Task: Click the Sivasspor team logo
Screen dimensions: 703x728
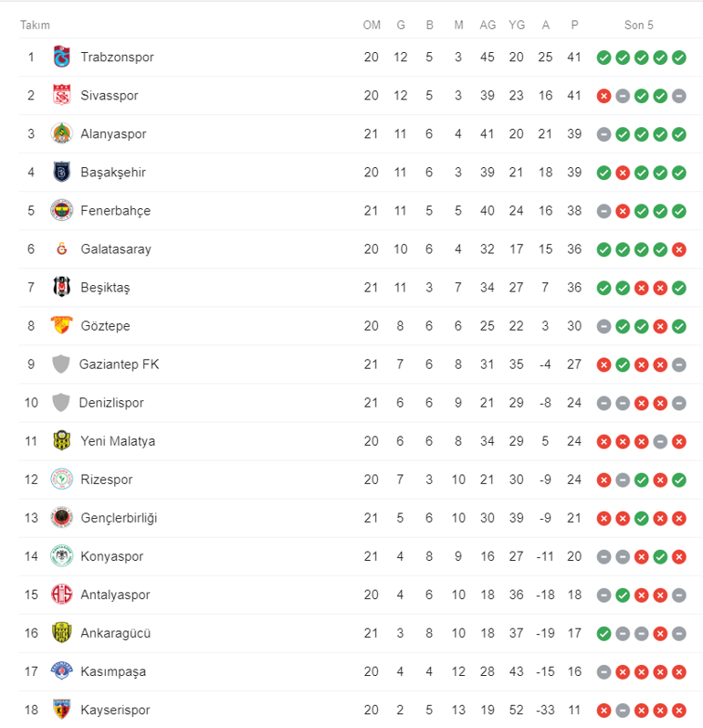Action: click(61, 95)
